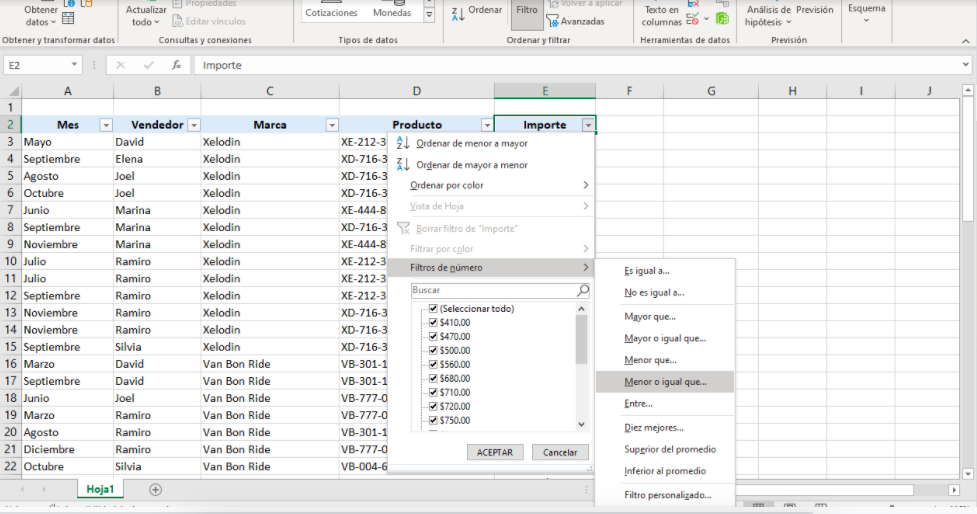The width and height of the screenshot is (977, 514).
Task: Uncheck the $500.00 checkbox
Action: point(433,350)
